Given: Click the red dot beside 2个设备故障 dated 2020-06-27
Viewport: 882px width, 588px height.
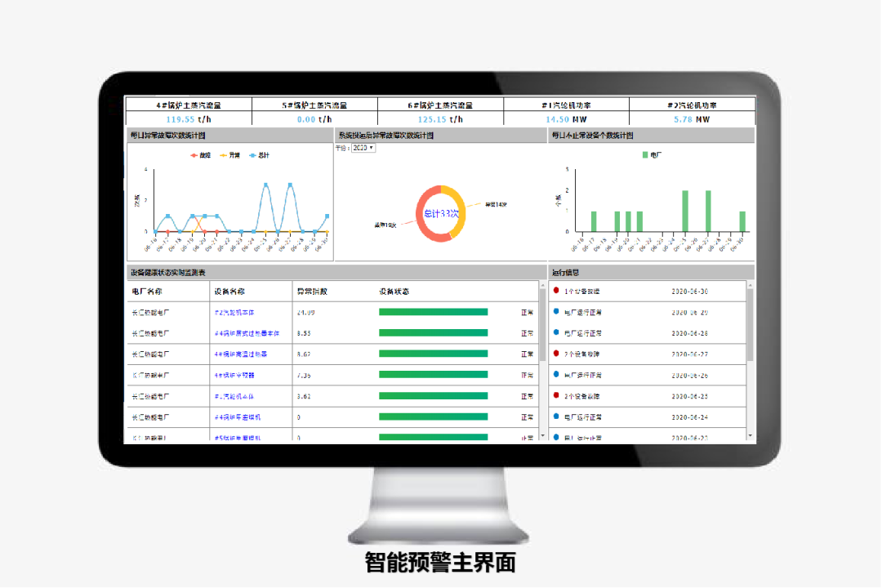Looking at the screenshot, I should click(556, 354).
